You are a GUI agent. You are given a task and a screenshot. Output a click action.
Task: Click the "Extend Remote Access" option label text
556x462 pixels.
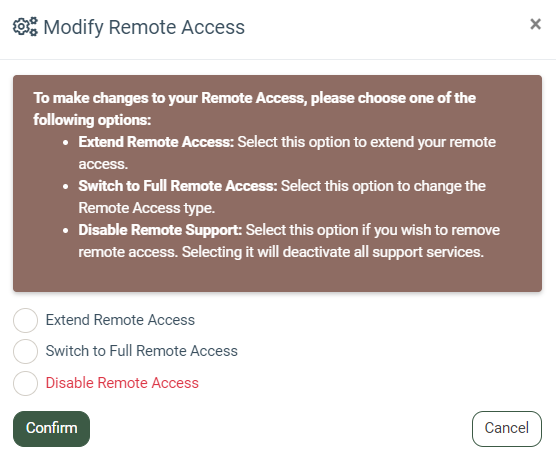(120, 320)
